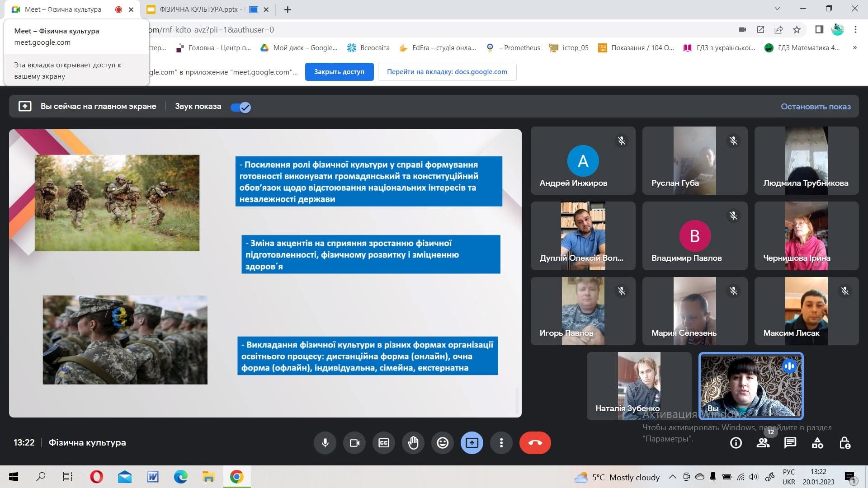Image resolution: width=868 pixels, height=488 pixels.
Task: Open Chrome side panel
Action: (x=819, y=30)
